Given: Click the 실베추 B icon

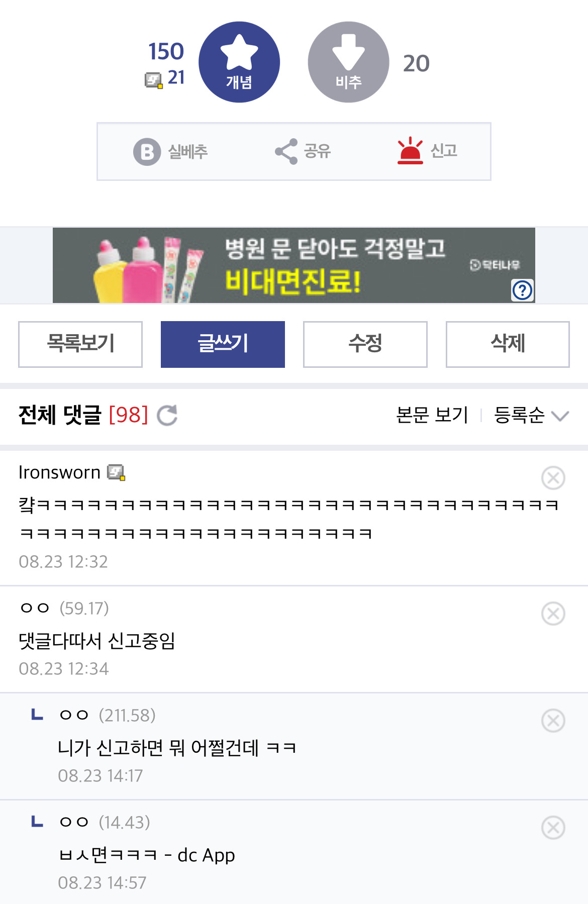Looking at the screenshot, I should 147,151.
